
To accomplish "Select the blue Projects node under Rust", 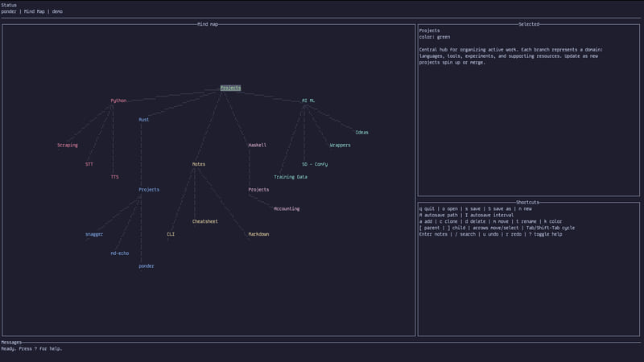I will click(x=149, y=190).
